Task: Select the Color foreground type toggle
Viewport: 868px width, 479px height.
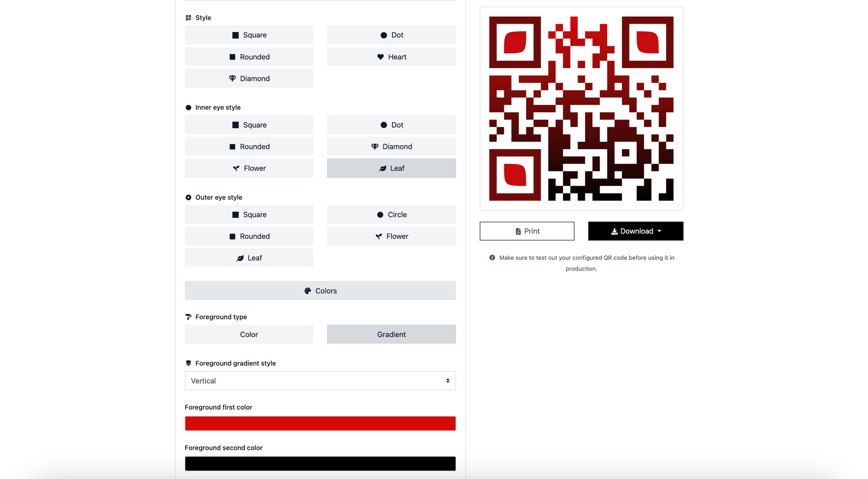Action: [x=249, y=334]
